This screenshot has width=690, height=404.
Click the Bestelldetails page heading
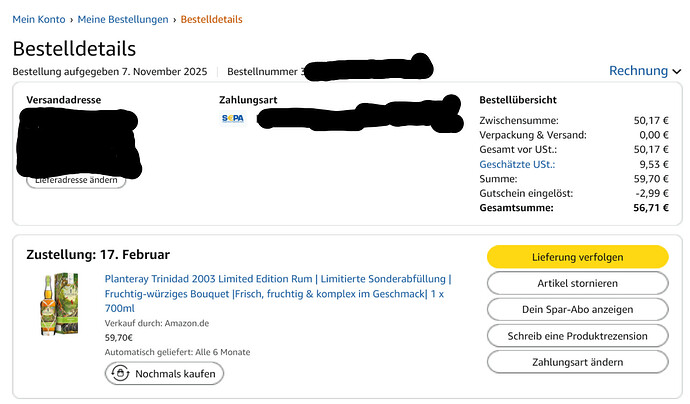[74, 48]
